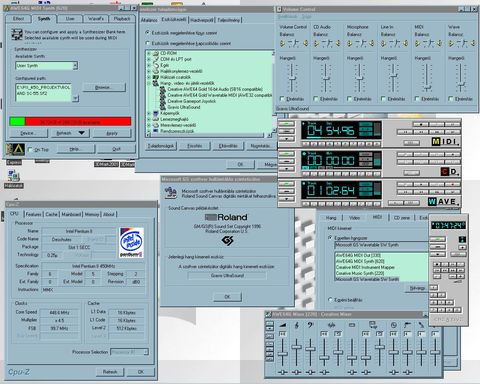The image size is (480, 384).
Task: Expand the CD-ROM node in device tree
Action: (149, 53)
